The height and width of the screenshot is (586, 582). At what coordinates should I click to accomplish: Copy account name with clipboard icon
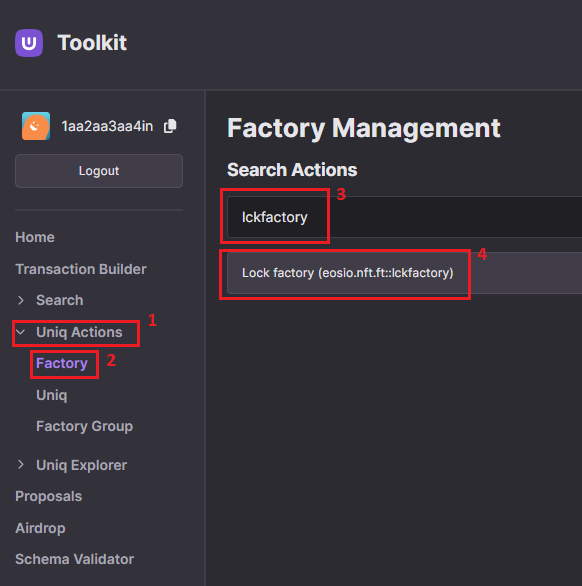[170, 126]
